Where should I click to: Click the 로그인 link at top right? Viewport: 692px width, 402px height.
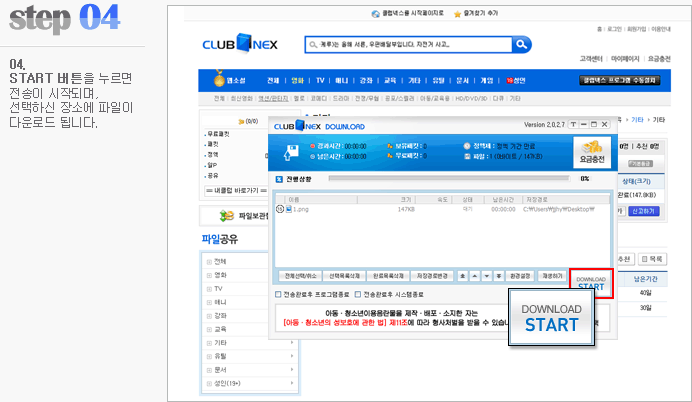click(x=614, y=29)
